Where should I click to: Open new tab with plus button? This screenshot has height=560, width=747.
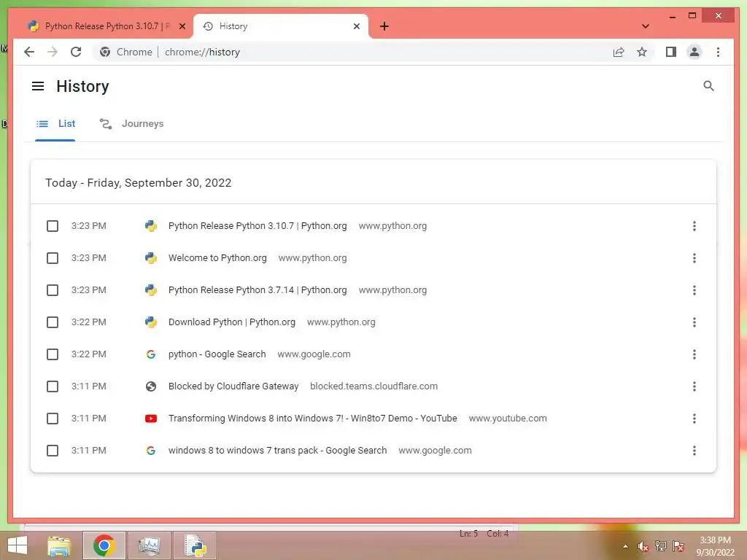384,26
